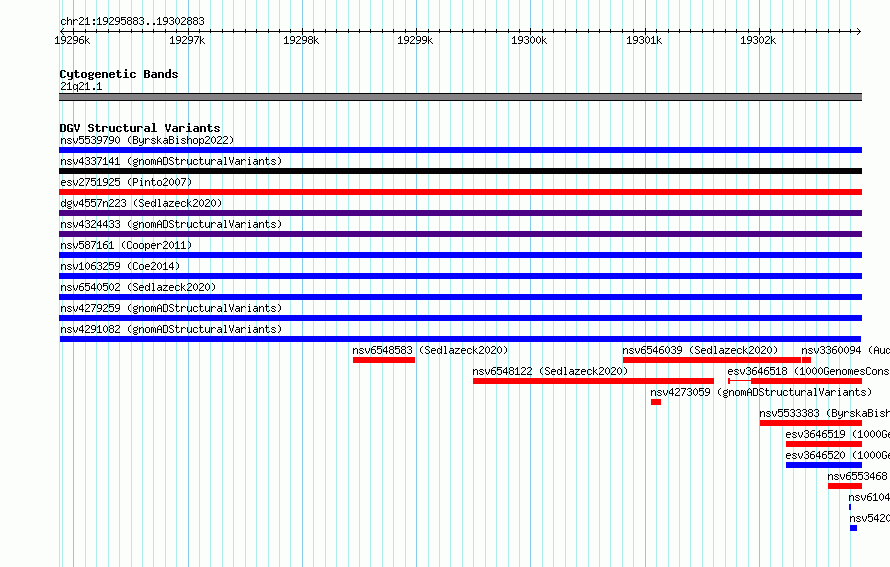Open nsv6548122 (Sedlazeck2020) label
The image size is (890, 567).
point(550,371)
